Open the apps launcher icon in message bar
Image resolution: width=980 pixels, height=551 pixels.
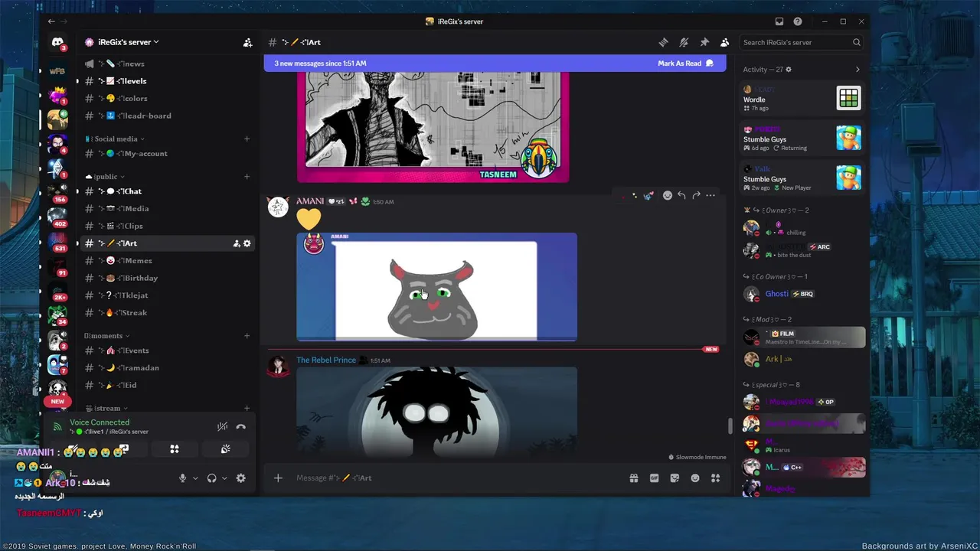click(x=716, y=478)
